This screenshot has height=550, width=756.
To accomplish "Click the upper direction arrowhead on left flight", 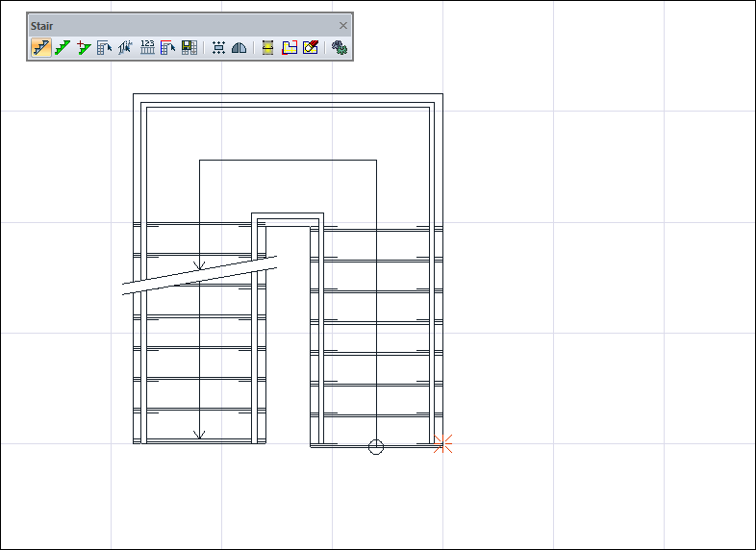I will pyautogui.click(x=200, y=265).
